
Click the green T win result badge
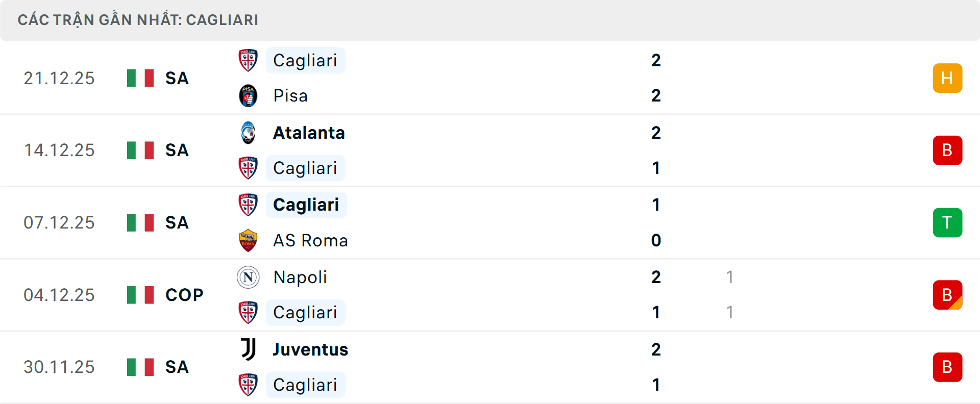click(947, 222)
